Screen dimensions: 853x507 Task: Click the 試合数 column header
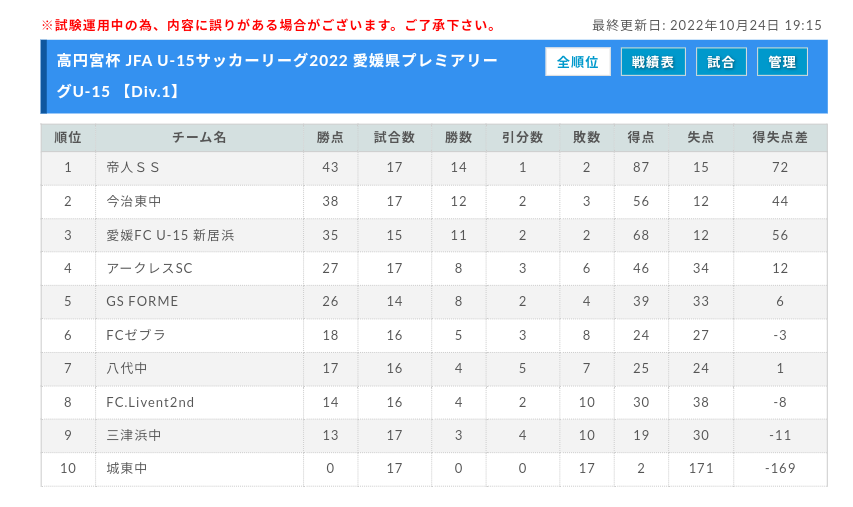point(394,137)
